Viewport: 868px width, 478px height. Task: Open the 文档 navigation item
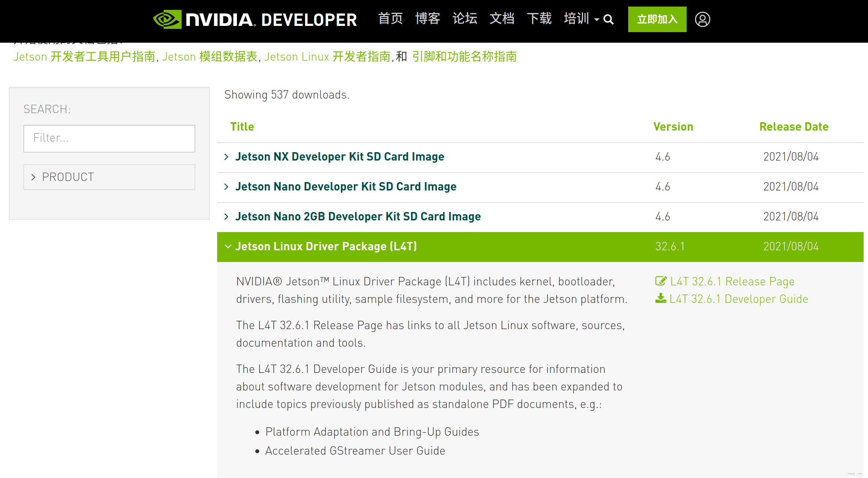pyautogui.click(x=502, y=19)
